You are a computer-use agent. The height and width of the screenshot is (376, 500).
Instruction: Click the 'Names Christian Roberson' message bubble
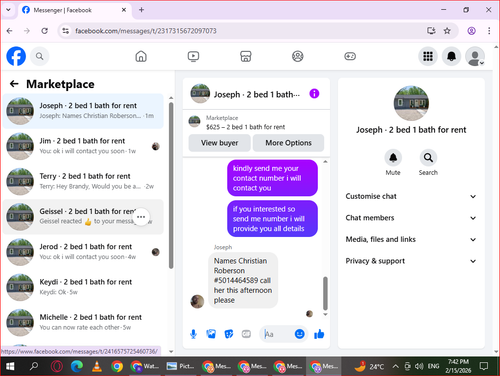click(243, 280)
